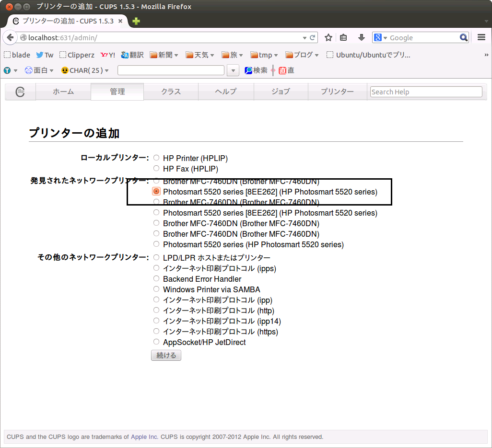492x448 pixels.
Task: Show more bookmarks with the double chevron
Action: (486, 55)
